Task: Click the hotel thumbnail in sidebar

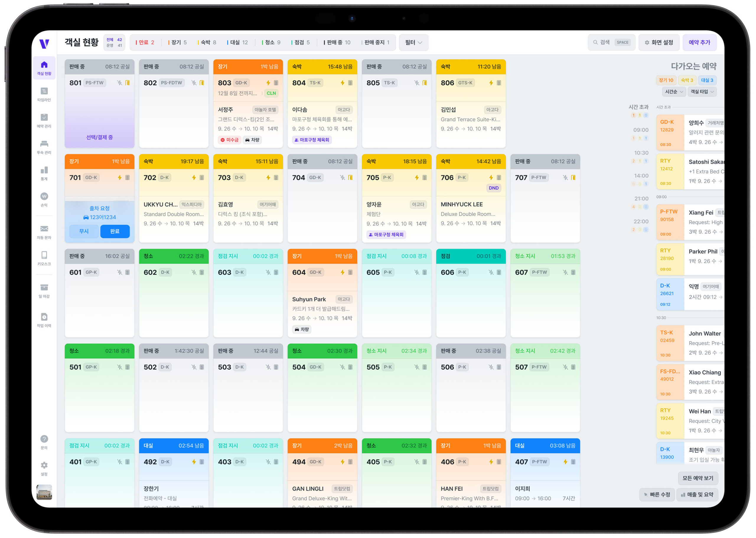Action: click(x=44, y=493)
